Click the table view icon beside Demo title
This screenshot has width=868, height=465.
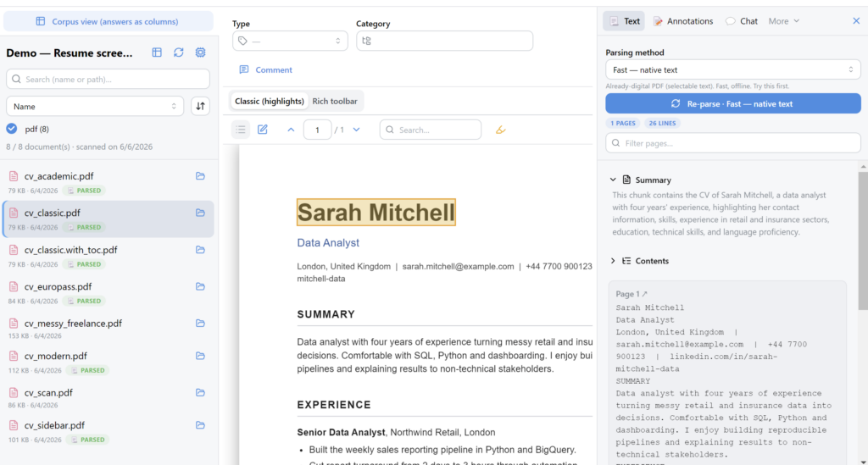[x=157, y=53]
